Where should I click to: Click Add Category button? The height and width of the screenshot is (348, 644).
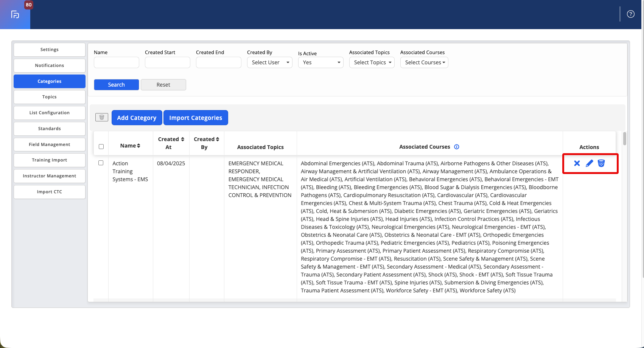pos(137,118)
